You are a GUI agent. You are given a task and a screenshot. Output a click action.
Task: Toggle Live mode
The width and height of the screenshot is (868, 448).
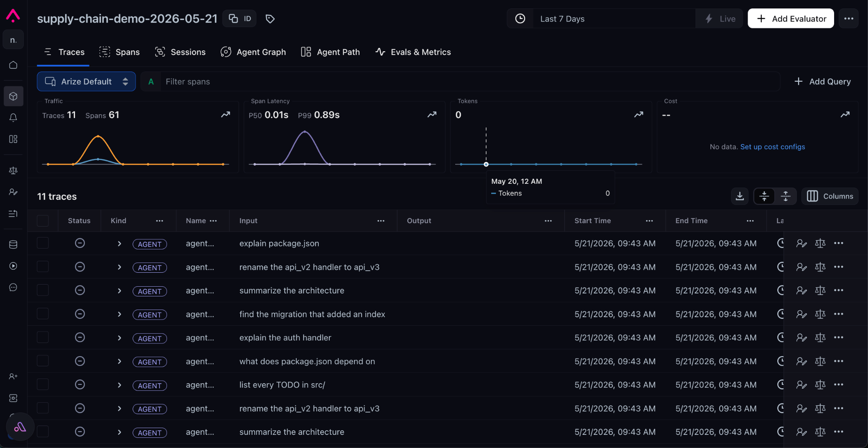[x=719, y=19]
